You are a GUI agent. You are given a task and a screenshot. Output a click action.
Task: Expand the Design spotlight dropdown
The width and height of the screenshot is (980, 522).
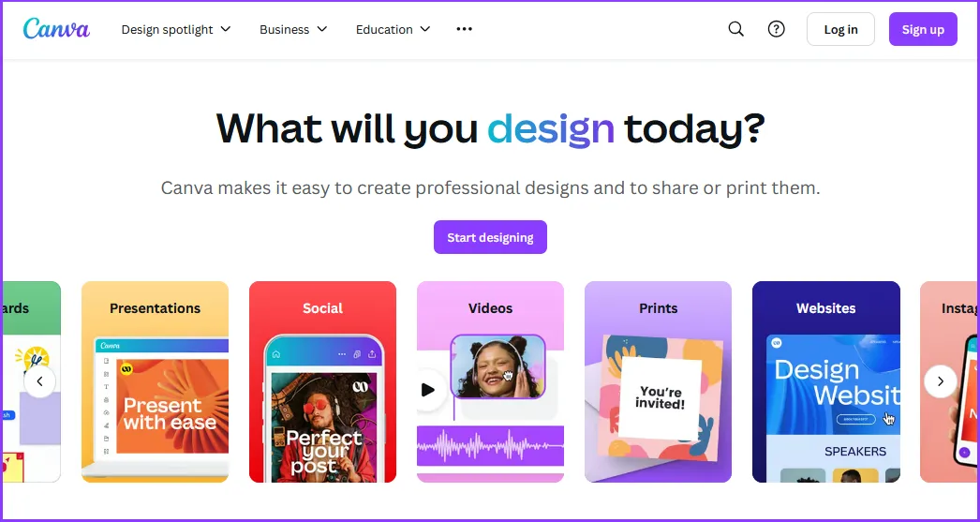point(176,29)
